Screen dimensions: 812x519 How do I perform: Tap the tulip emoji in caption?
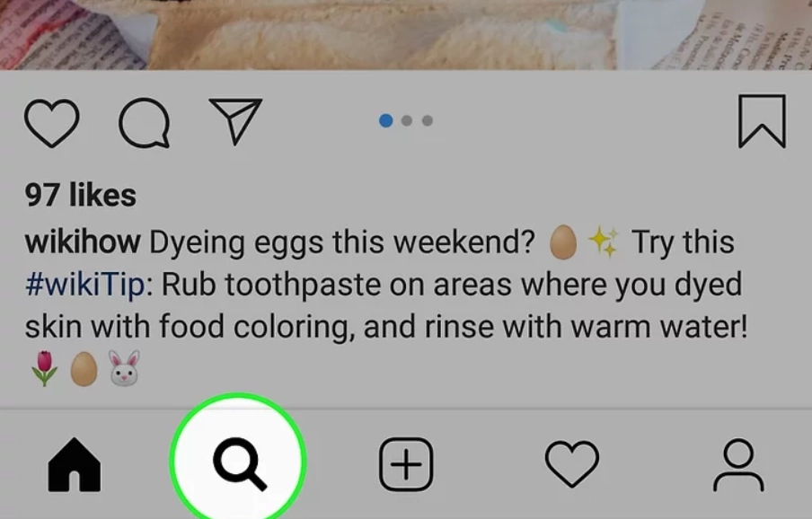point(44,368)
